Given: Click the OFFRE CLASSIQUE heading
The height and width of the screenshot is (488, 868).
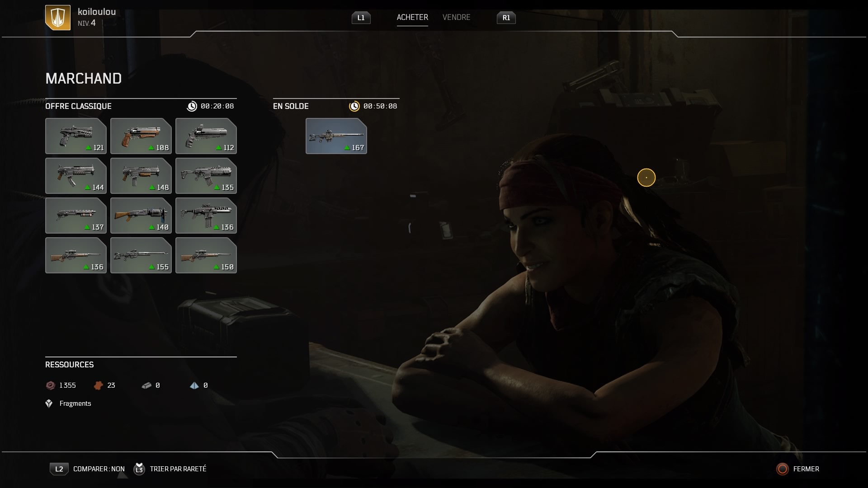Looking at the screenshot, I should click(x=78, y=106).
